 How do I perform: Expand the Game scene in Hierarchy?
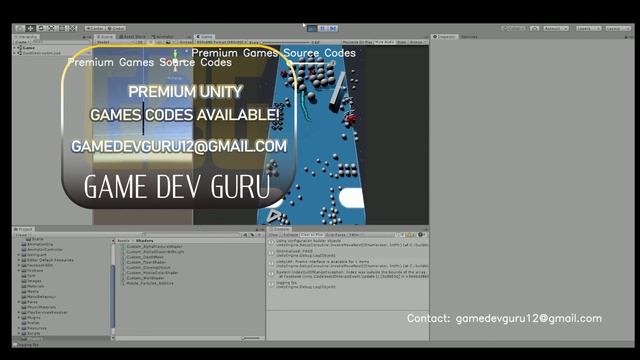pyautogui.click(x=15, y=48)
